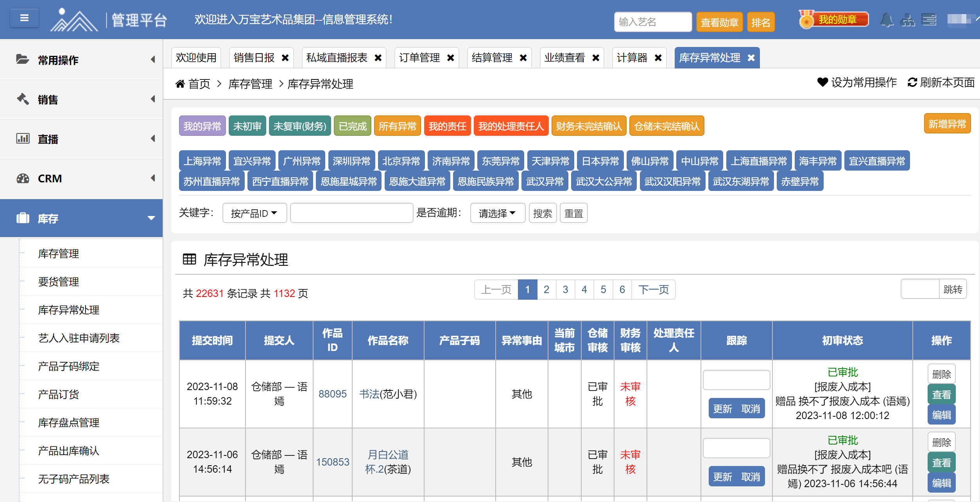Open 库存盘点管理 in sidebar

pyautogui.click(x=69, y=423)
